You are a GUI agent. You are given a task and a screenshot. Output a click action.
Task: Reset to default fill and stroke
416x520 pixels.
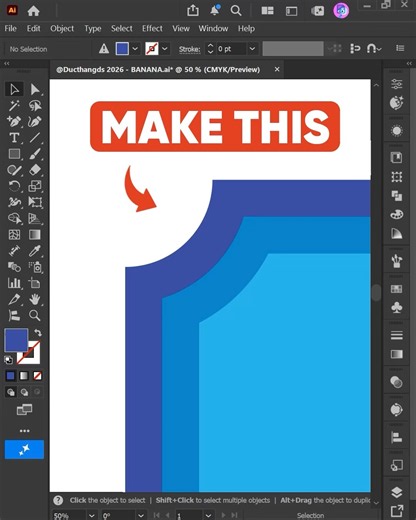click(9, 360)
